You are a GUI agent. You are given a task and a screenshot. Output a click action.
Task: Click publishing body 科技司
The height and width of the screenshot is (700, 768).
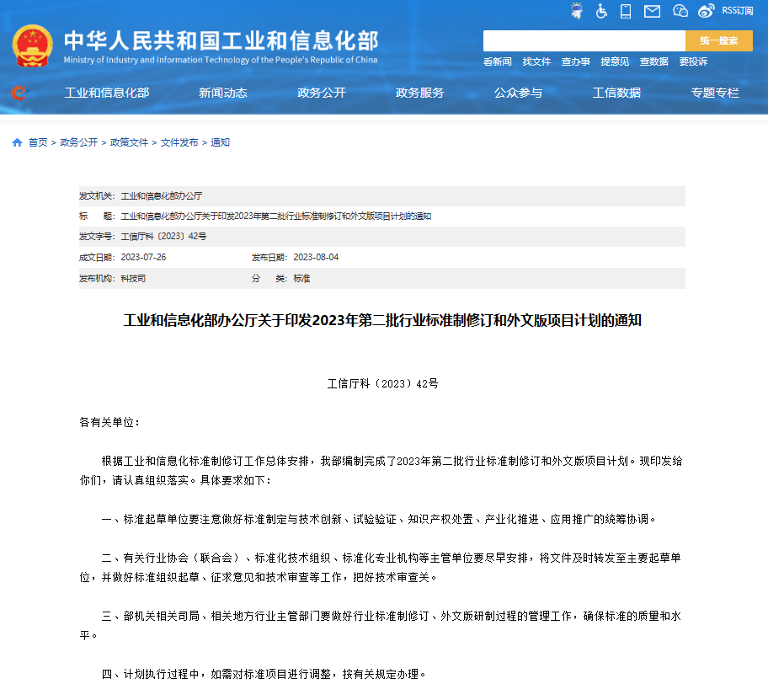(133, 279)
